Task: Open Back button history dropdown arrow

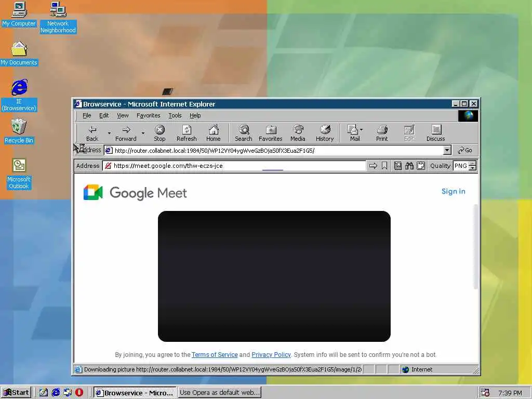Action: pos(109,133)
